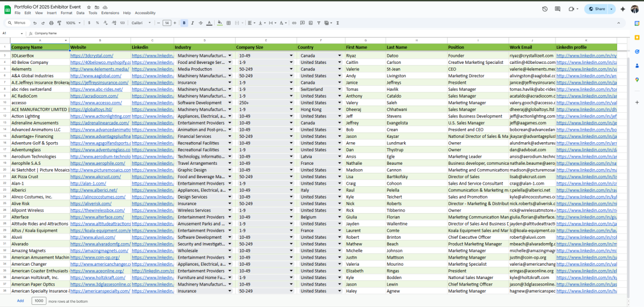Open the comments panel icon
This screenshot has width=644, height=307.
[558, 9]
